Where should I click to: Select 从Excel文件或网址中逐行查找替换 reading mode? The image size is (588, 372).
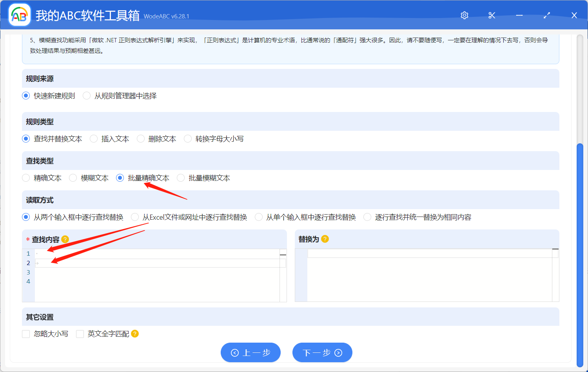[x=135, y=217]
